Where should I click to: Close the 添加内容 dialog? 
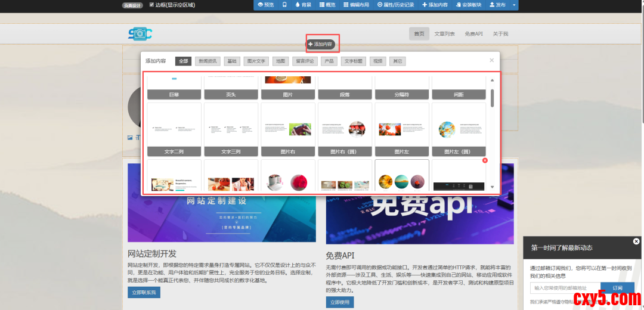[x=491, y=60]
